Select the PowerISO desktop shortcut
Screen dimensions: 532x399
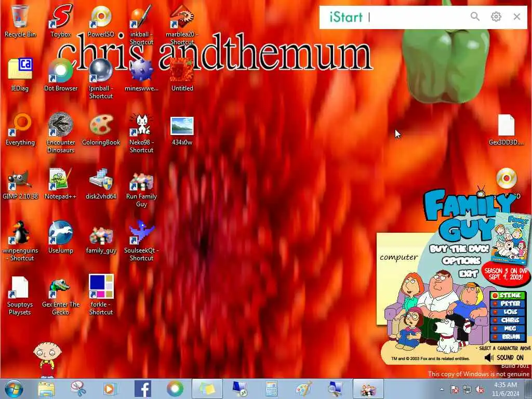point(101,17)
